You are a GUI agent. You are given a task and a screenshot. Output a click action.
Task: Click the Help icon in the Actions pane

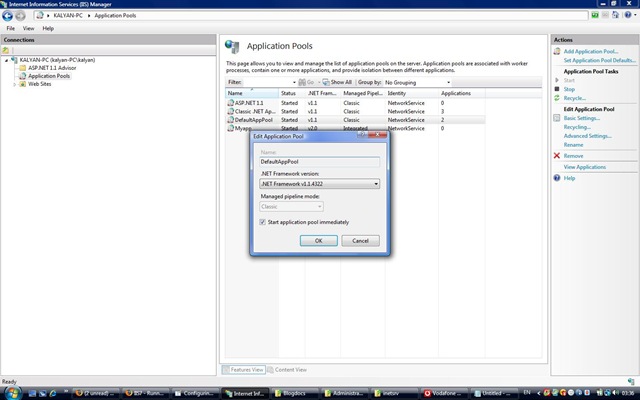coord(557,178)
